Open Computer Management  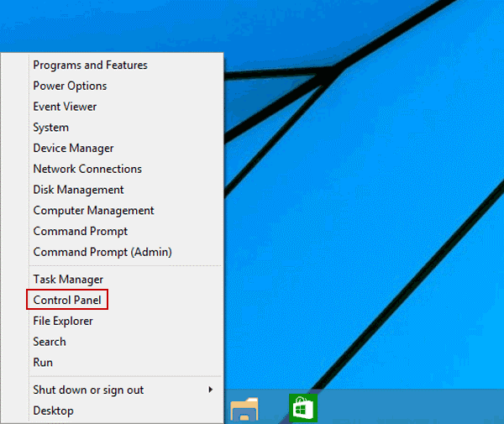(93, 211)
